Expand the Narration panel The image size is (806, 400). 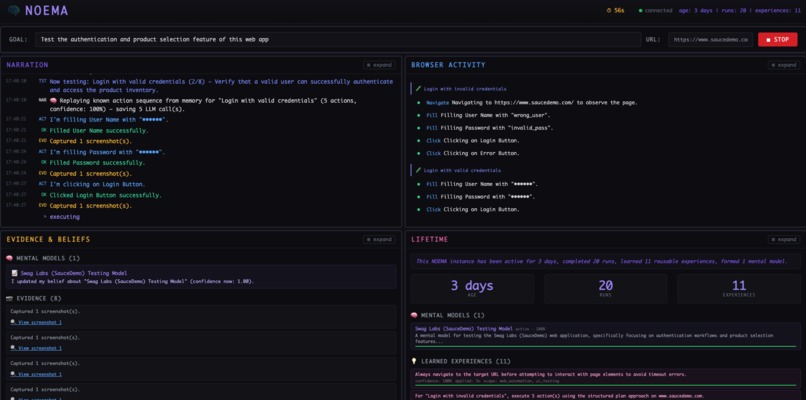tap(379, 65)
